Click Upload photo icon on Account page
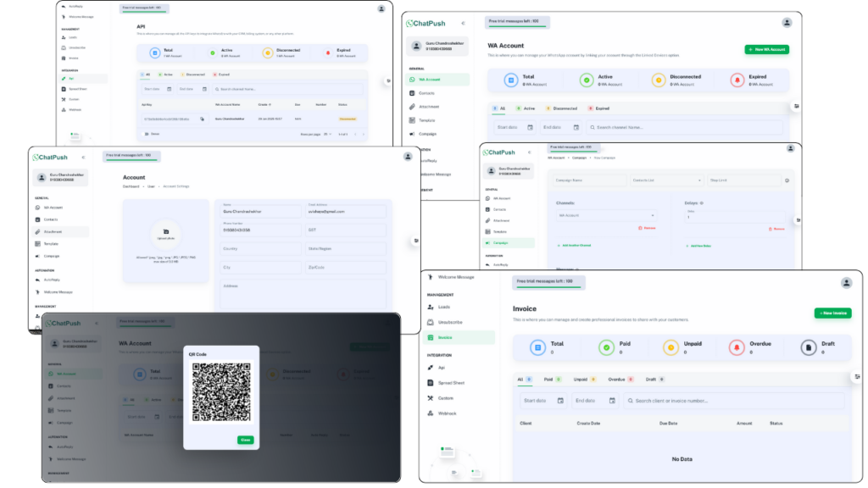The image size is (868, 488). point(165,233)
